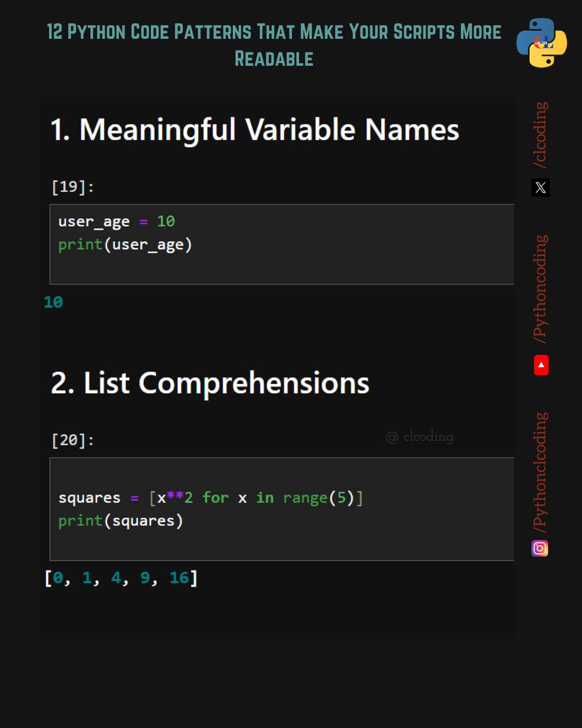Click inside the squares code cell
The height and width of the screenshot is (728, 582).
click(x=282, y=509)
